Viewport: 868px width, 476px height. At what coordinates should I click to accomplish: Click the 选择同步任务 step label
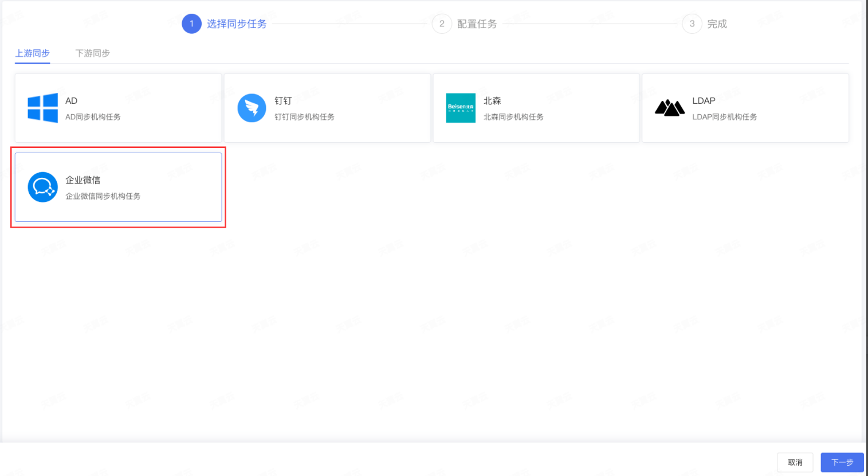237,24
